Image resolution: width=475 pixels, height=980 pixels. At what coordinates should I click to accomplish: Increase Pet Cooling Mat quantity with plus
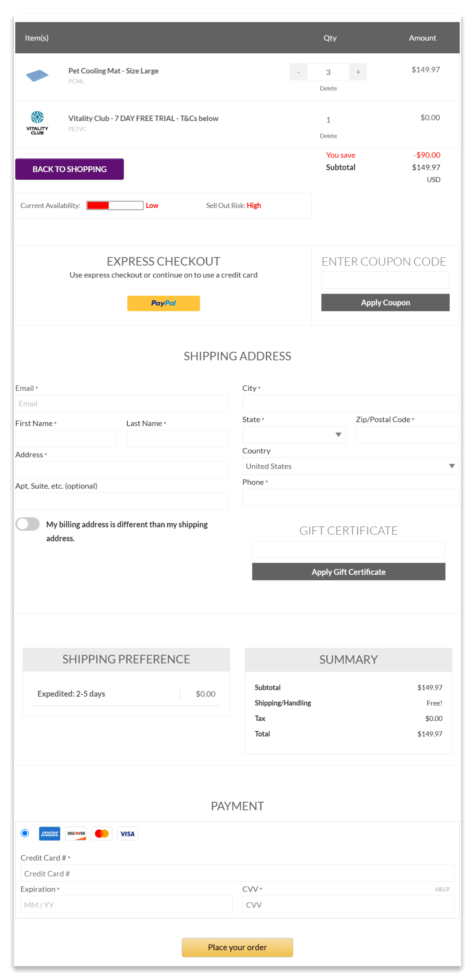358,72
